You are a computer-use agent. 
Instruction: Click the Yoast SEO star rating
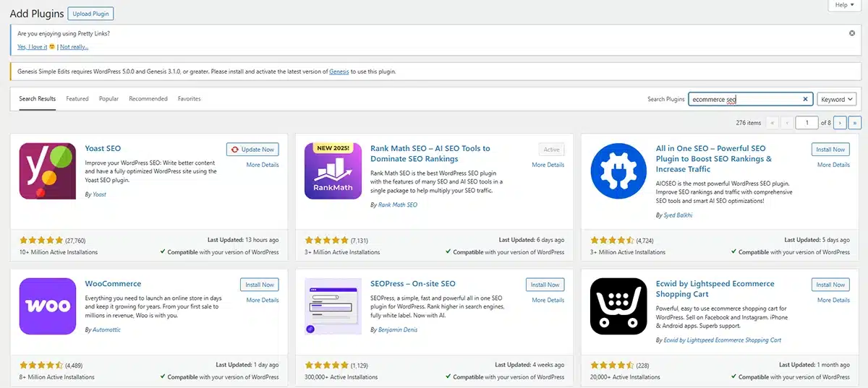43,240
